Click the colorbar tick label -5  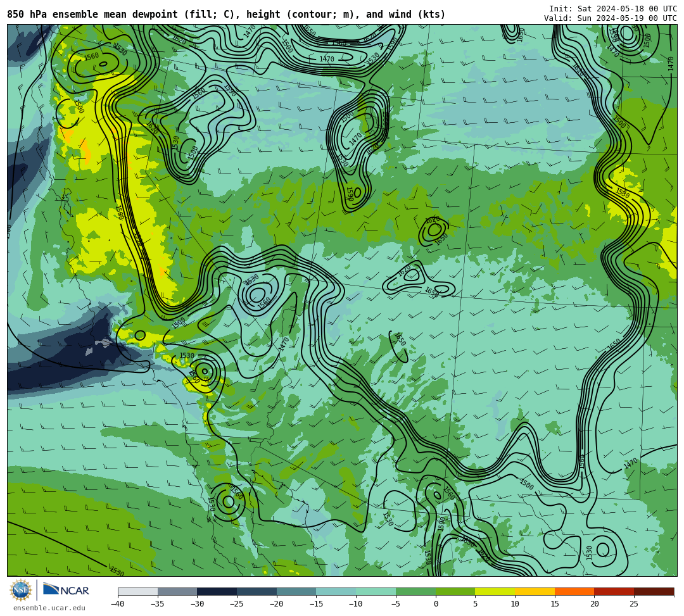(396, 604)
